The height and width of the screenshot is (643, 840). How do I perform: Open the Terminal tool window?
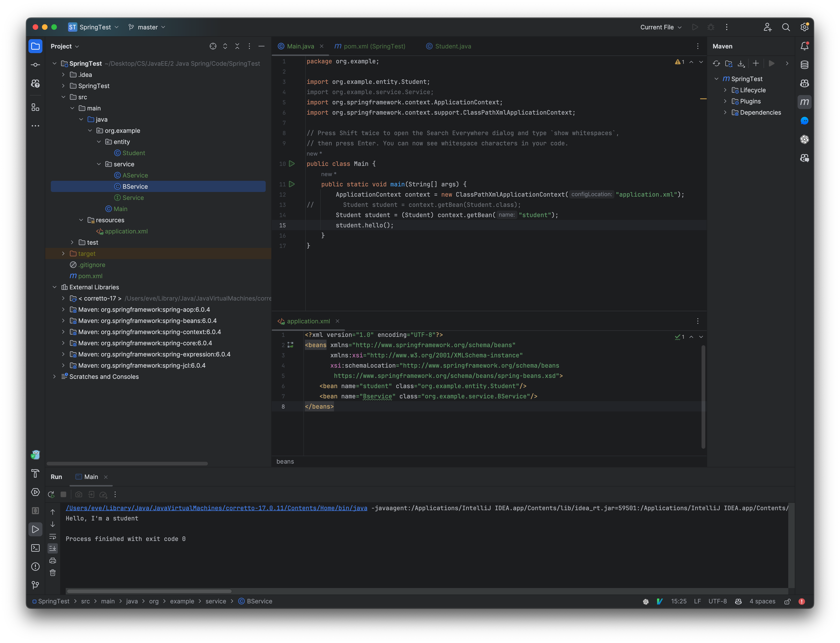click(35, 548)
